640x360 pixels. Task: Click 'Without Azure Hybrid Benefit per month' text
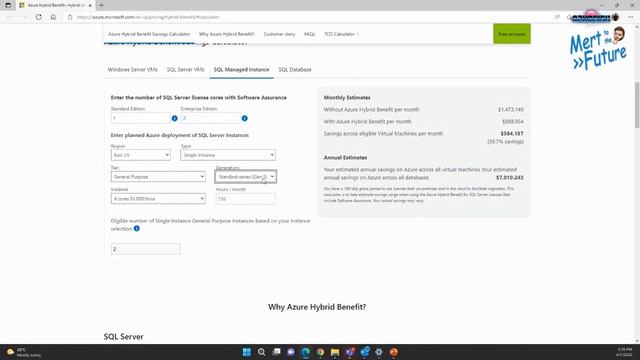click(371, 109)
